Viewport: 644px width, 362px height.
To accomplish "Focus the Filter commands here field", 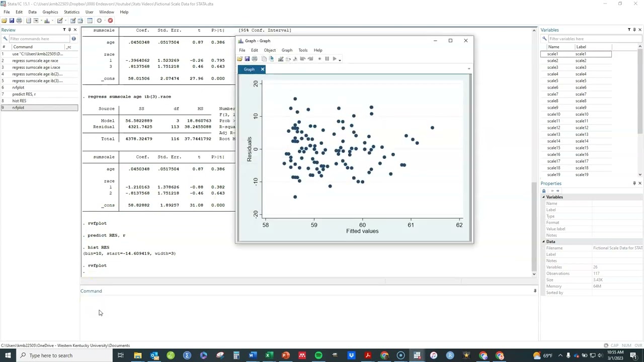I will point(39,39).
